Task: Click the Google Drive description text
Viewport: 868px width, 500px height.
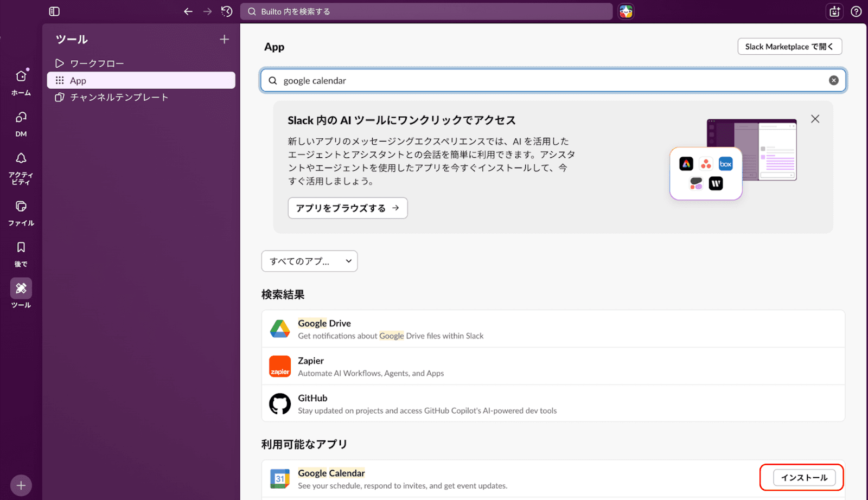Action: coord(391,336)
